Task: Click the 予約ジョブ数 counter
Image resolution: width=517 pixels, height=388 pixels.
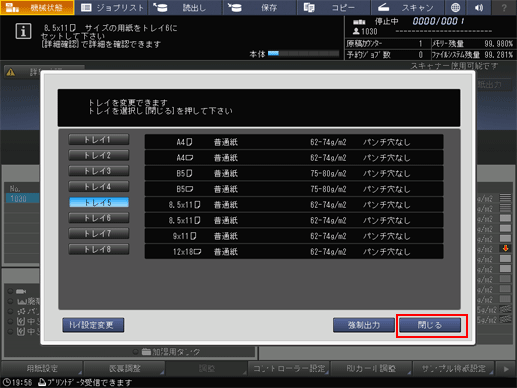Action: tap(420, 55)
